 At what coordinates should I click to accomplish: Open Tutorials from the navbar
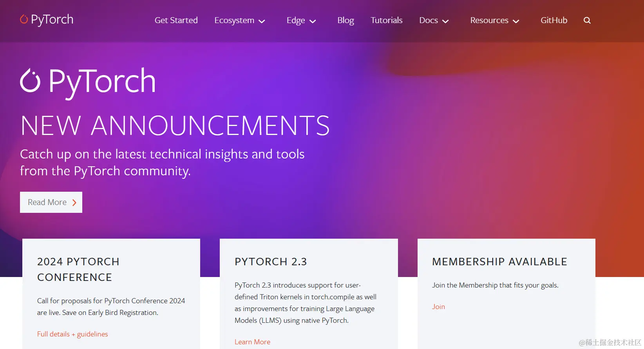(387, 20)
